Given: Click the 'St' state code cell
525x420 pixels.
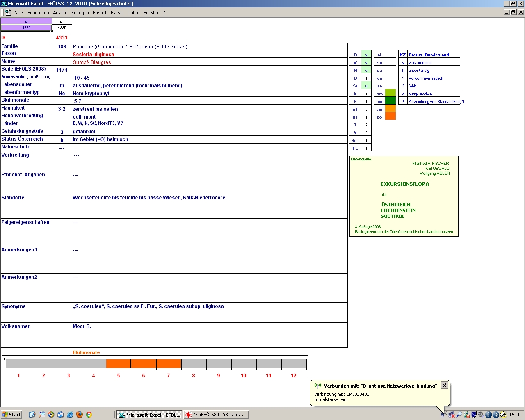Looking at the screenshot, I should [355, 86].
